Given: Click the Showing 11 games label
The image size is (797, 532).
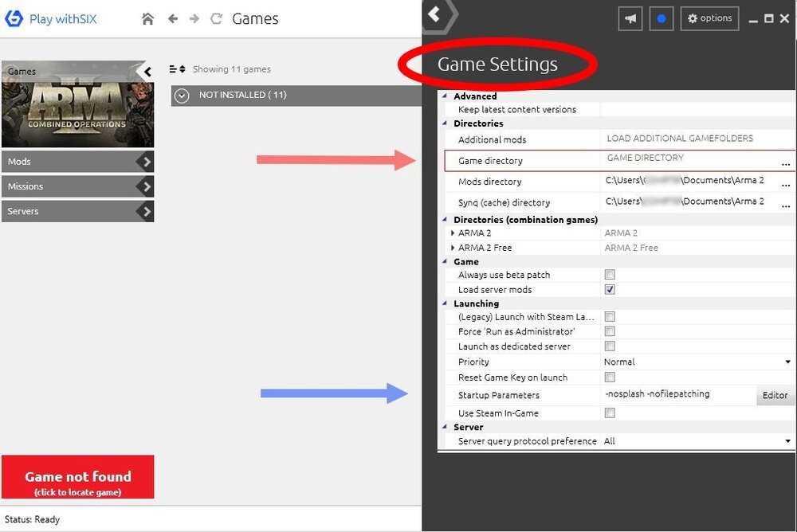Looking at the screenshot, I should [x=232, y=69].
